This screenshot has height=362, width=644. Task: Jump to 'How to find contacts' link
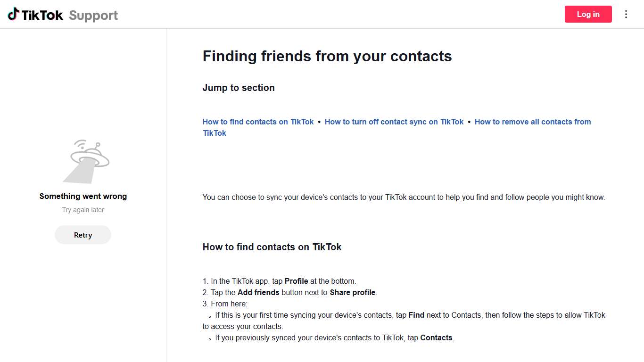pos(258,122)
